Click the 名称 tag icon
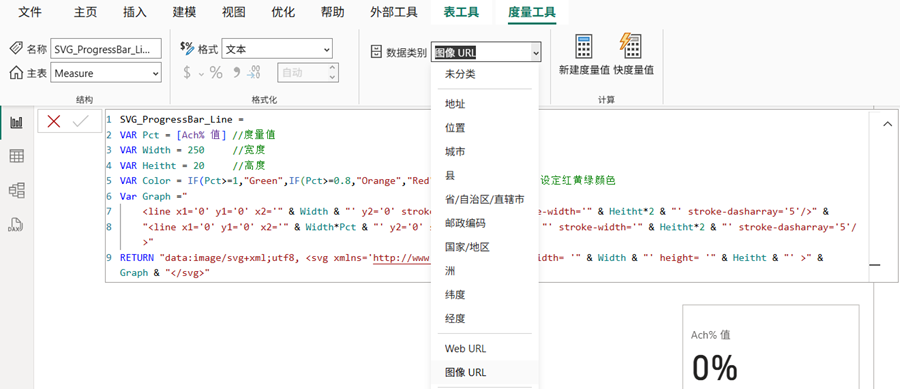This screenshot has width=900, height=389. click(17, 49)
